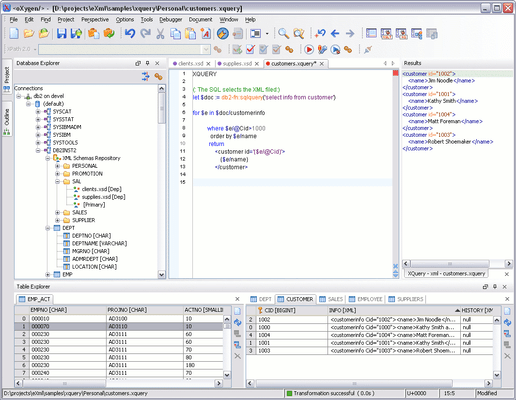The width and height of the screenshot is (516, 400).
Task: Click the Results horizontal scrollbar
Action: click(457, 264)
